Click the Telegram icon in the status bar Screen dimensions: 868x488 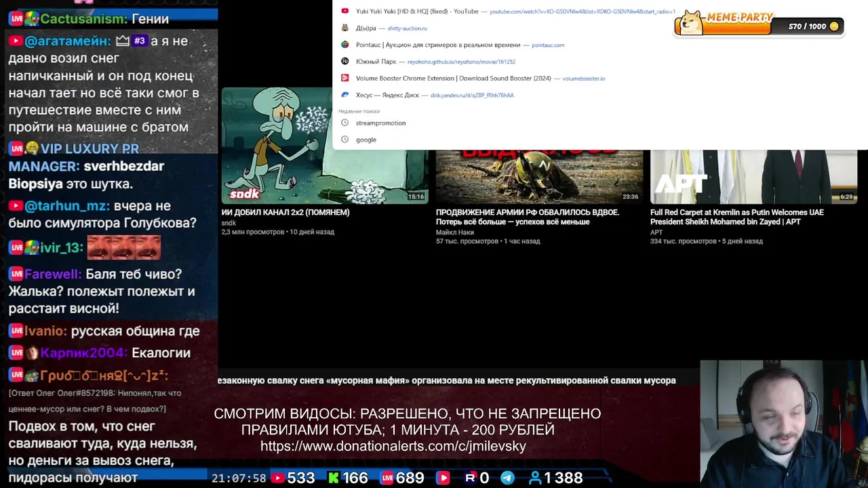coord(507,478)
